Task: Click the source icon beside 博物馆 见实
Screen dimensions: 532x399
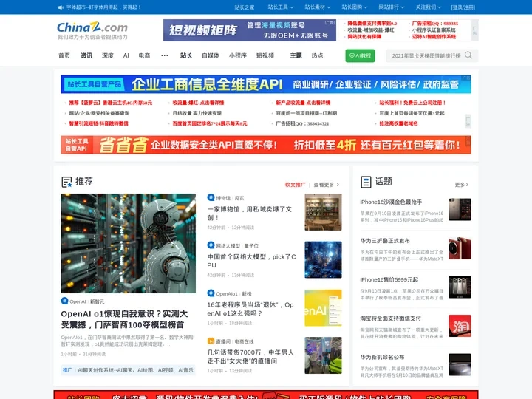Action: (x=211, y=197)
